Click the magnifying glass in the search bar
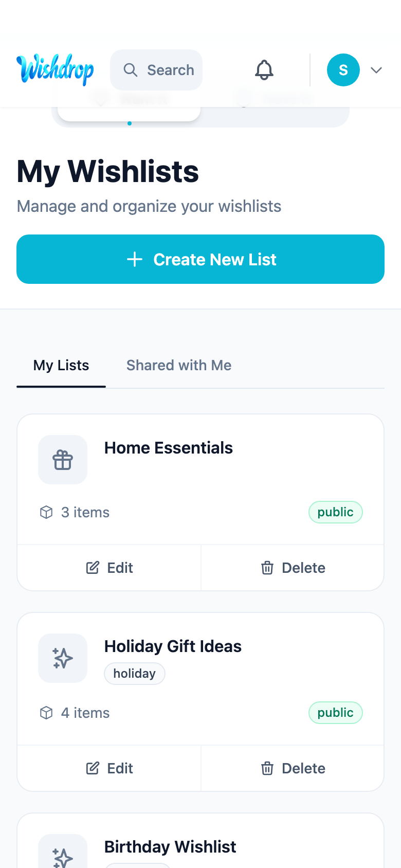The image size is (401, 868). [x=130, y=70]
